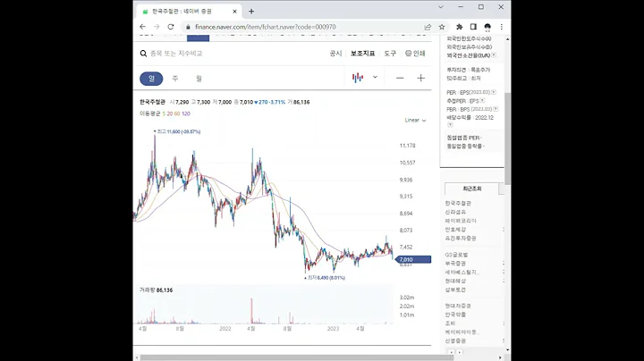Click the printer icon next to 인쇄

pyautogui.click(x=408, y=54)
